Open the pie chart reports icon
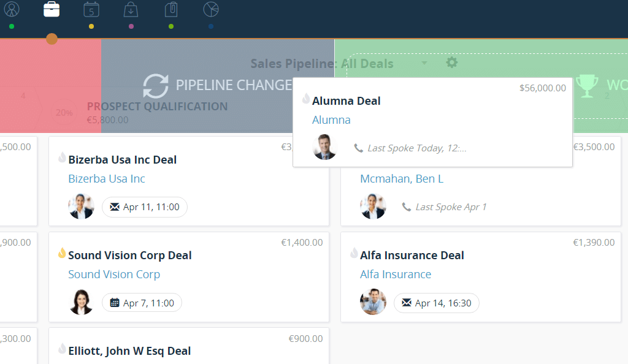 click(211, 10)
